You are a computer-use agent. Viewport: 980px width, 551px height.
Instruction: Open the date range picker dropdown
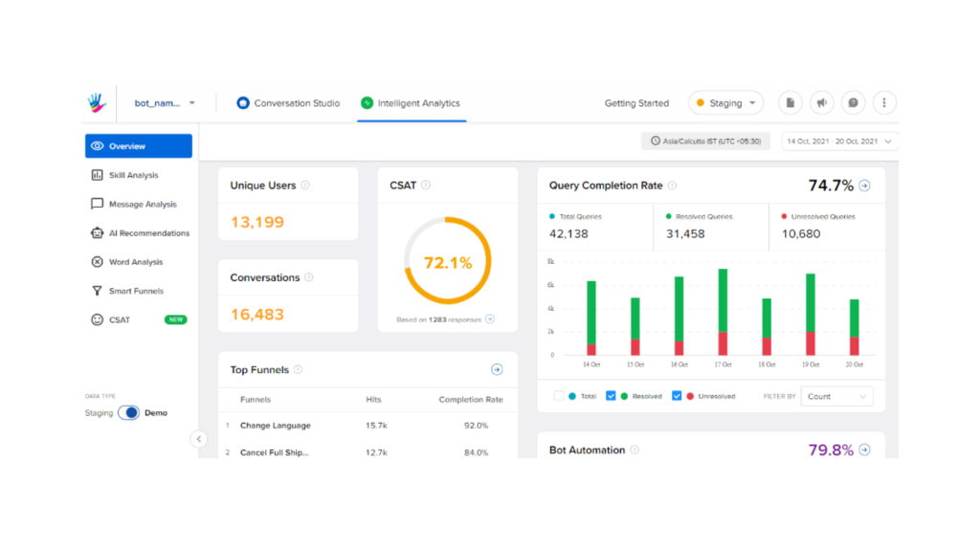tap(839, 142)
